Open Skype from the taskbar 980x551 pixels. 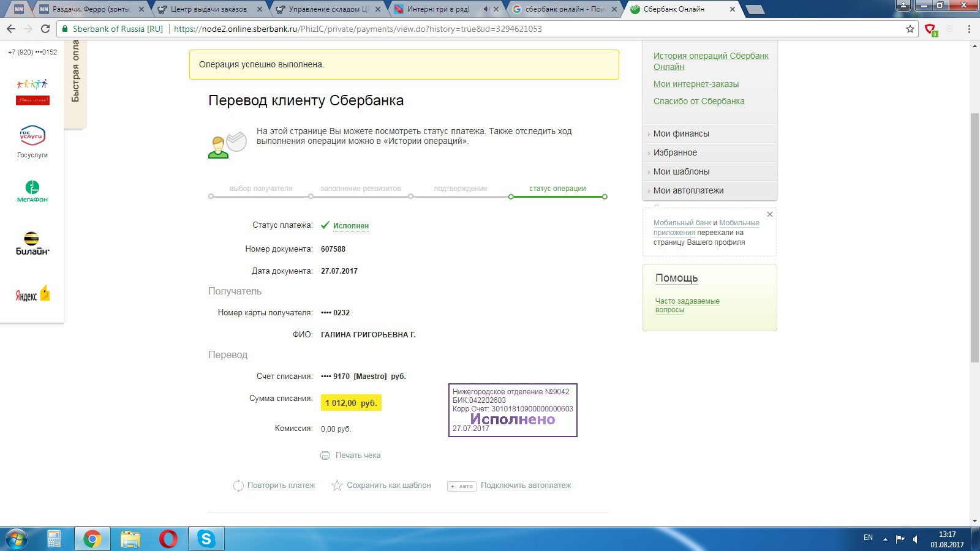(x=206, y=539)
